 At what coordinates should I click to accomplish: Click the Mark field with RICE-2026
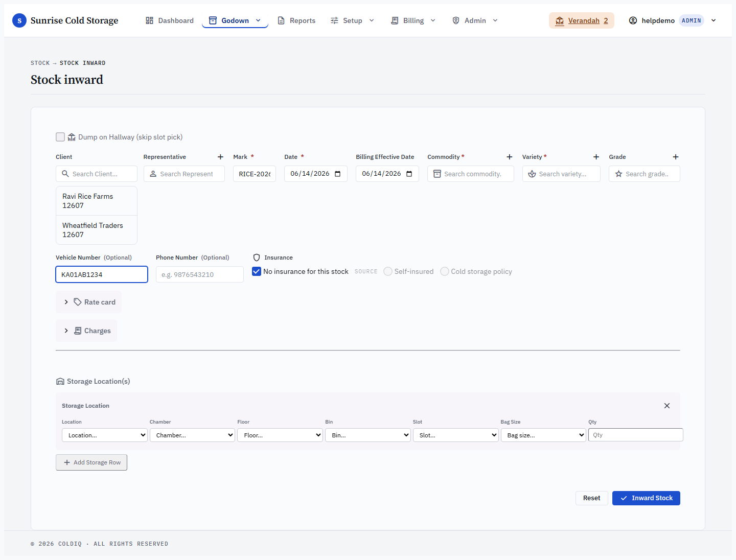pyautogui.click(x=255, y=174)
